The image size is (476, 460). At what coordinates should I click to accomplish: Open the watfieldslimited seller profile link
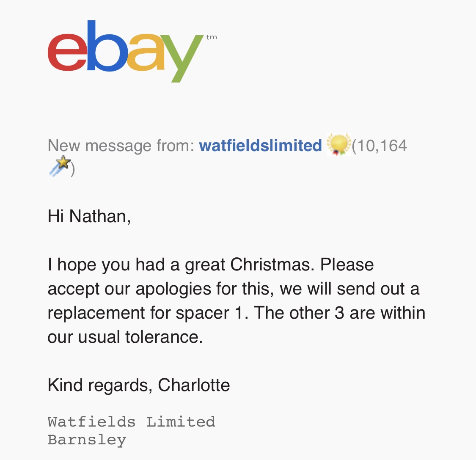[x=260, y=146]
